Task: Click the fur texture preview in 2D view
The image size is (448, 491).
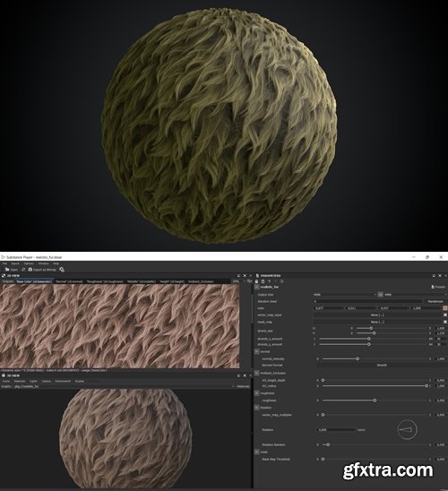Action: coord(119,326)
